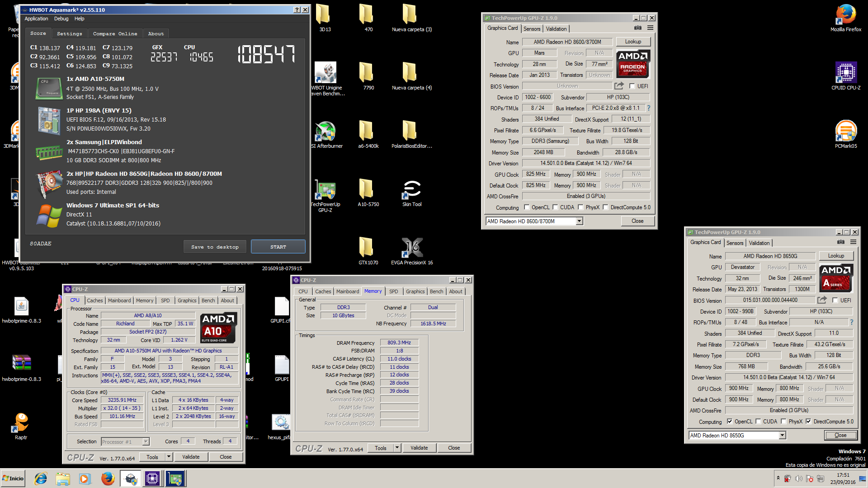This screenshot has width=868, height=488.
Task: Click Driver Version field in top GPU-Z
Action: 586,163
